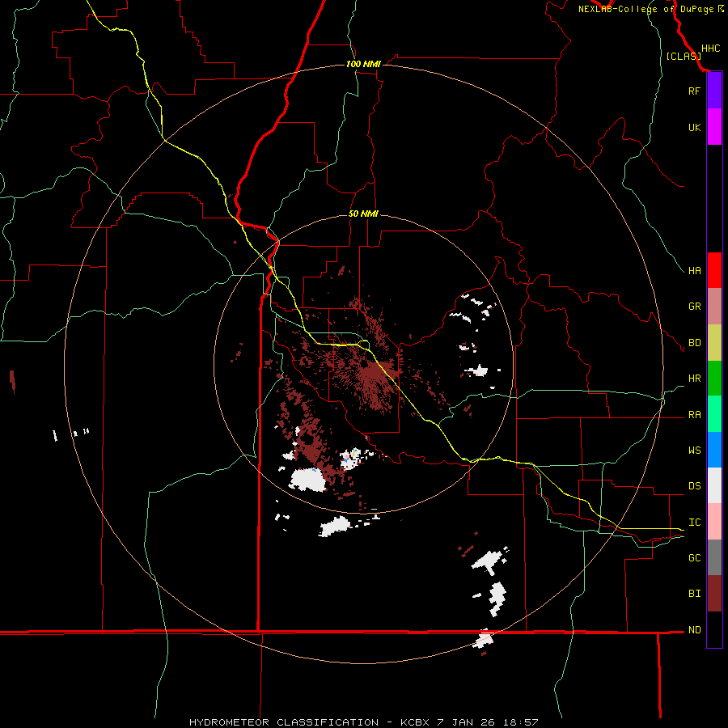Click the KCBX radar site identifier

coord(415,722)
